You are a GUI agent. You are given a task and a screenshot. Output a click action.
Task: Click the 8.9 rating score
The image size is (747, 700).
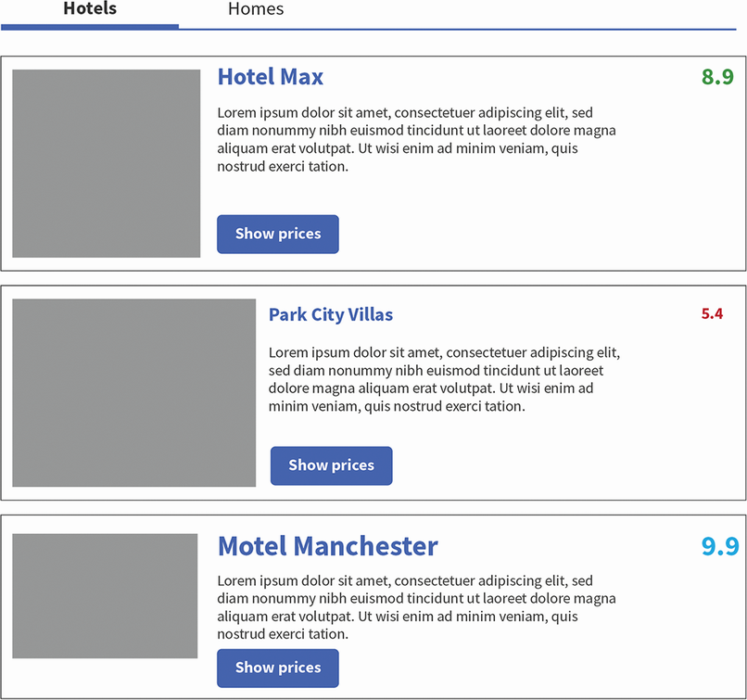[717, 77]
